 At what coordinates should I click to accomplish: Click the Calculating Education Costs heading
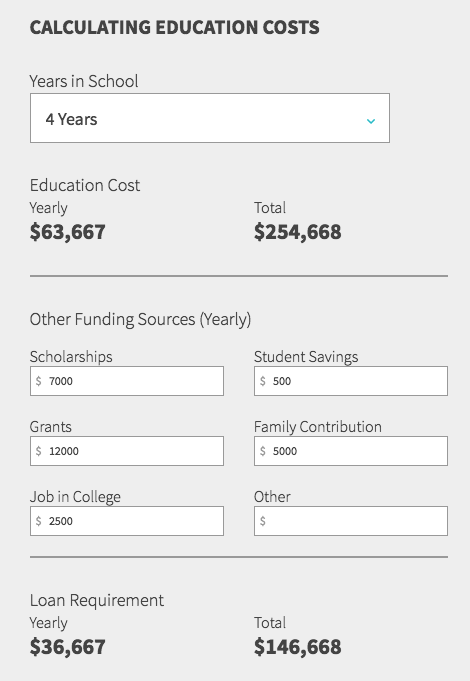(175, 27)
